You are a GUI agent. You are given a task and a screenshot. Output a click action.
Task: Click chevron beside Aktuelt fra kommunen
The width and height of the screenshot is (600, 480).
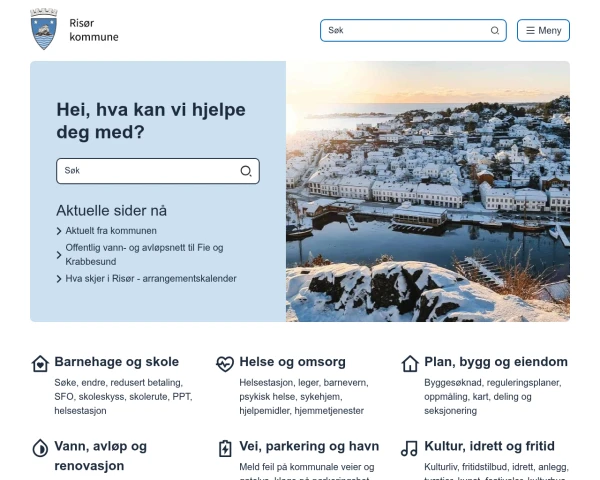(x=60, y=231)
